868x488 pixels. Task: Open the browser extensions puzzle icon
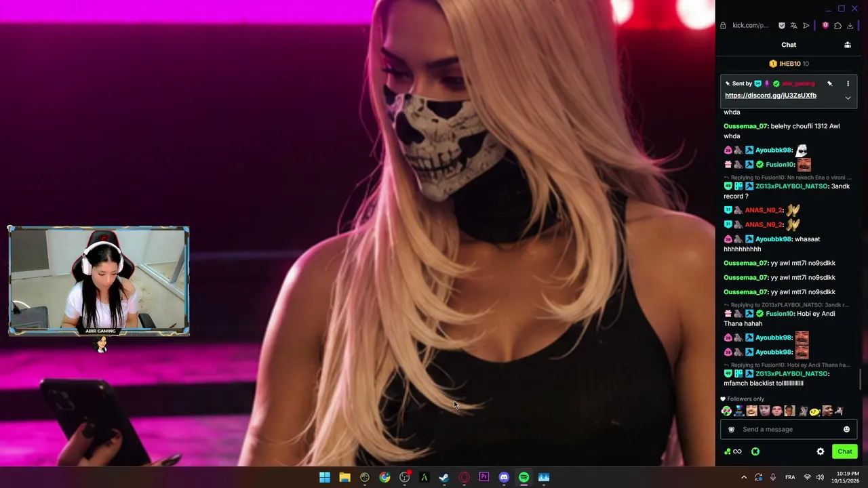click(x=837, y=26)
